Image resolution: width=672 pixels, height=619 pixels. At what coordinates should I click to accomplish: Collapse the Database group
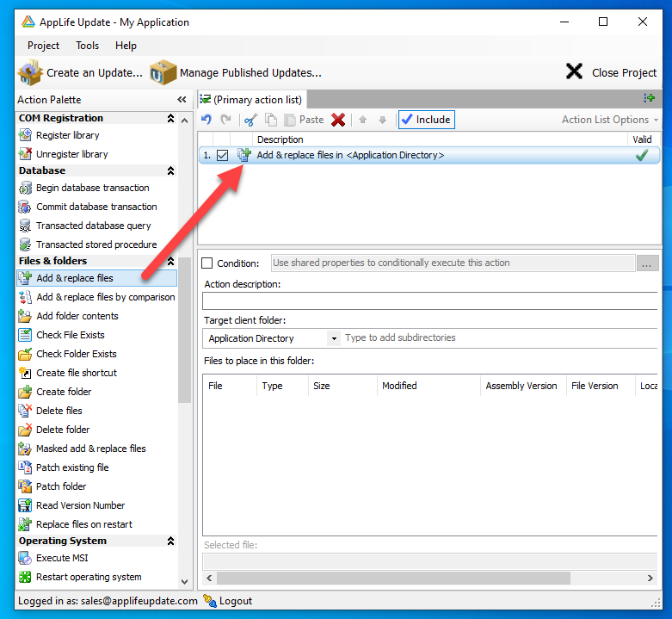[x=170, y=170]
